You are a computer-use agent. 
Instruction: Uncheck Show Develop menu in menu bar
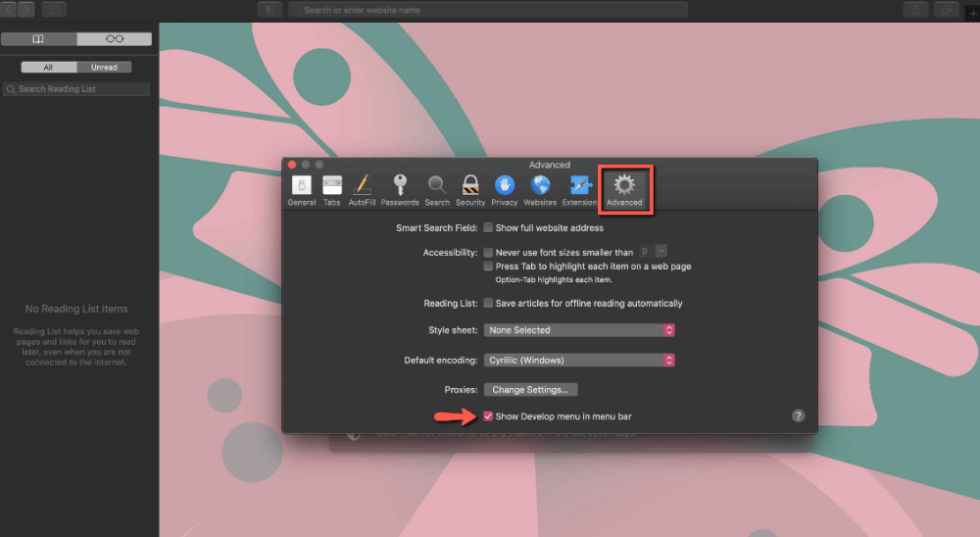coord(488,415)
